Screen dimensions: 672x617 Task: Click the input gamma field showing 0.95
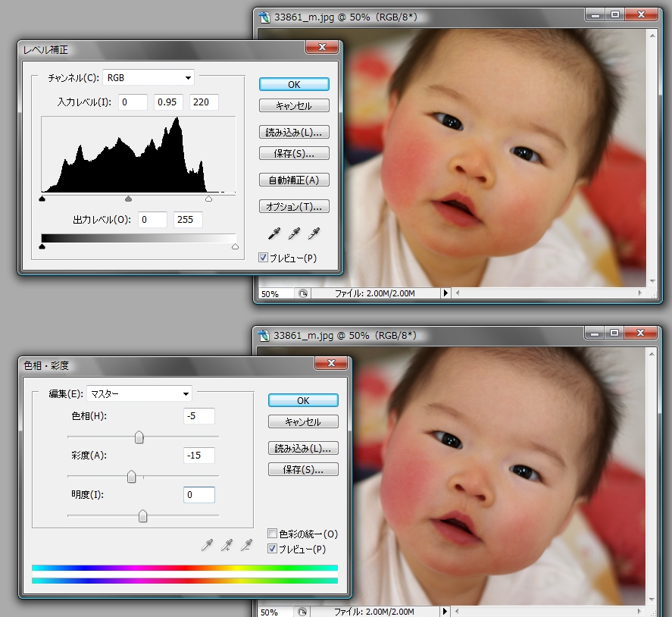tap(168, 102)
